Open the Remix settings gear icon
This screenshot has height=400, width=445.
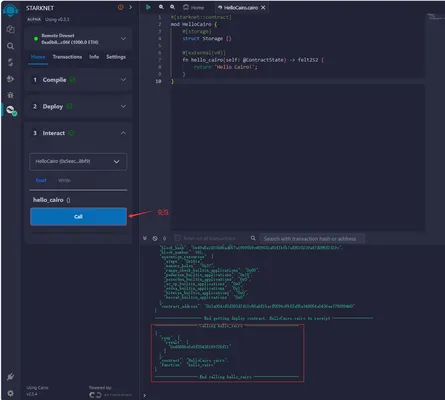(x=10, y=393)
